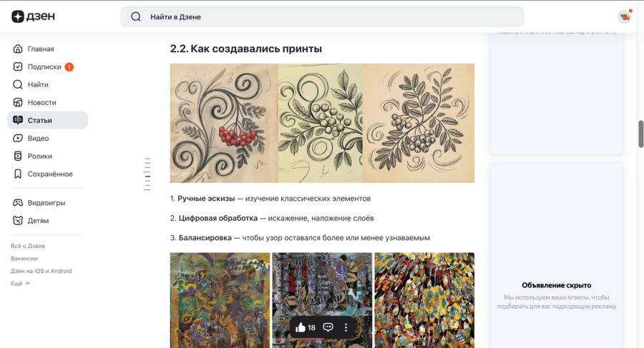Expand the Ещё dropdown in sidebar
The image size is (644, 348).
pyautogui.click(x=20, y=283)
